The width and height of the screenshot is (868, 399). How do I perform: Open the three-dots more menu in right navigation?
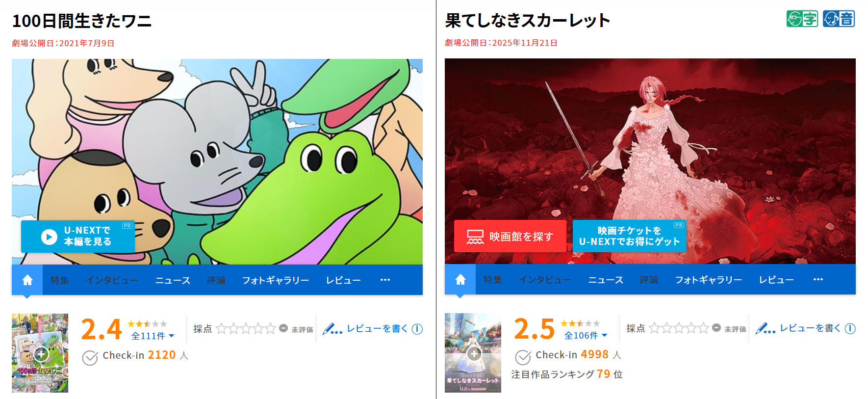[818, 279]
